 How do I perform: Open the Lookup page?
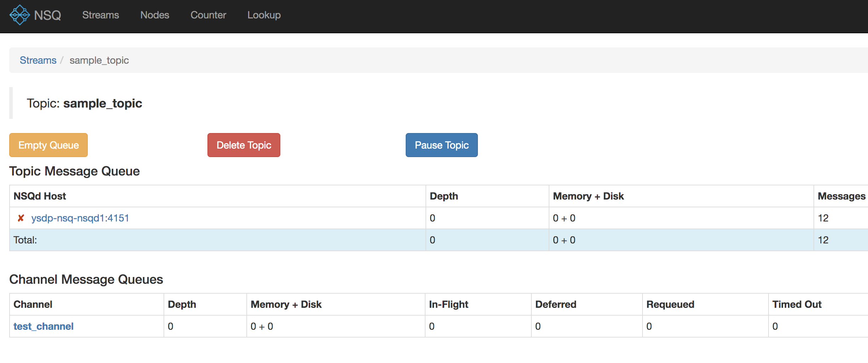(264, 15)
